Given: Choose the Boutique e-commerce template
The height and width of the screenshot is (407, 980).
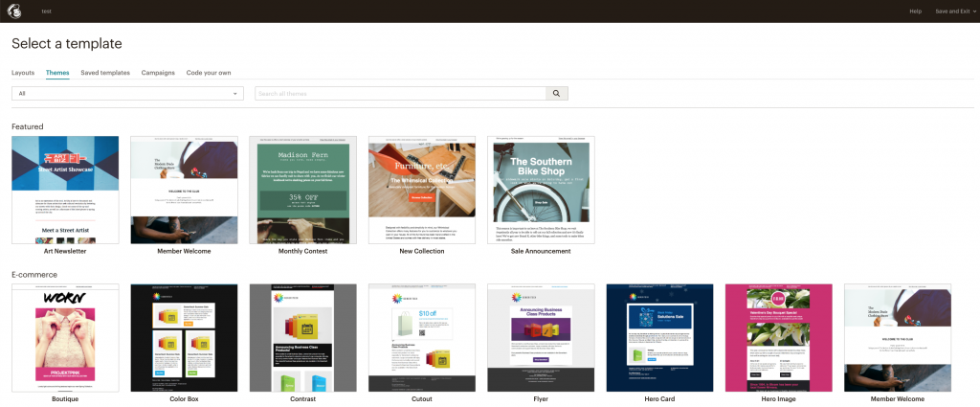Looking at the screenshot, I should click(x=65, y=337).
